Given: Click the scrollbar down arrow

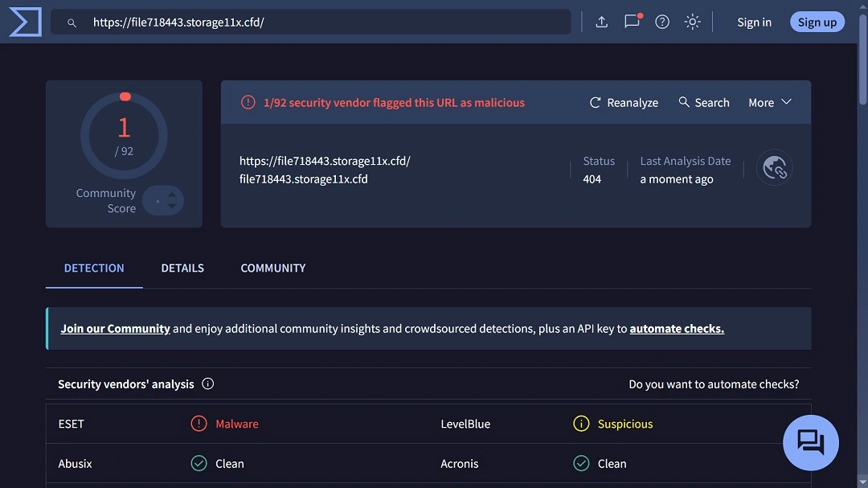Looking at the screenshot, I should pyautogui.click(x=862, y=483).
